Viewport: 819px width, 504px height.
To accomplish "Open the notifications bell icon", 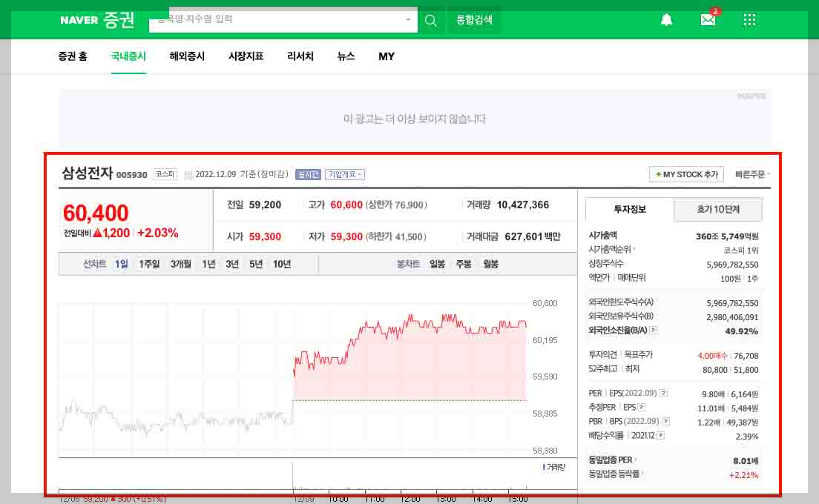I will pos(666,20).
